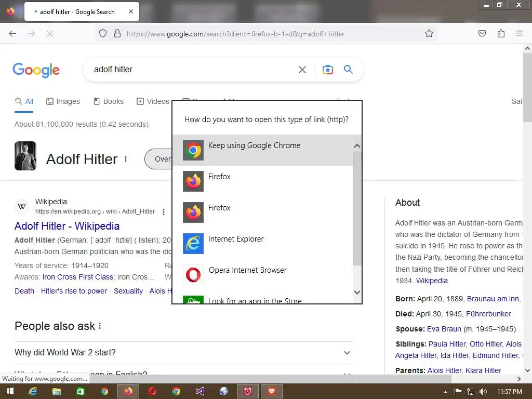Go back using the browser back arrow
This screenshot has height=399, width=532.
12,34
